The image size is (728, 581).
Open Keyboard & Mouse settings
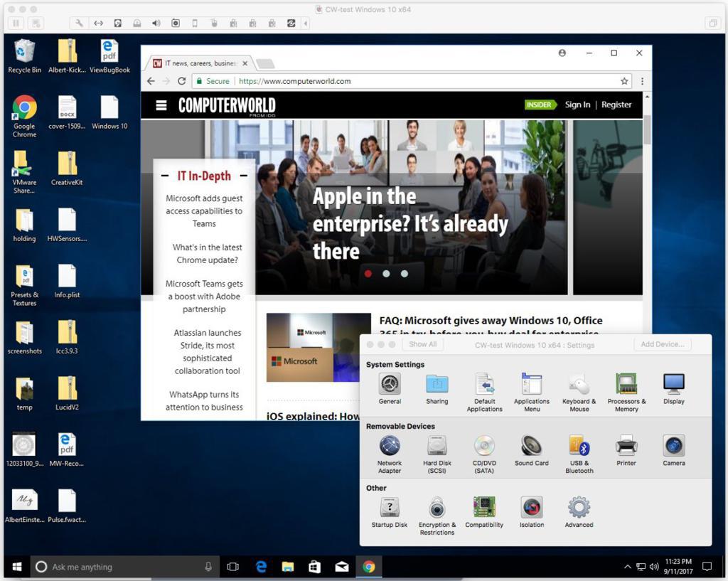tap(579, 393)
